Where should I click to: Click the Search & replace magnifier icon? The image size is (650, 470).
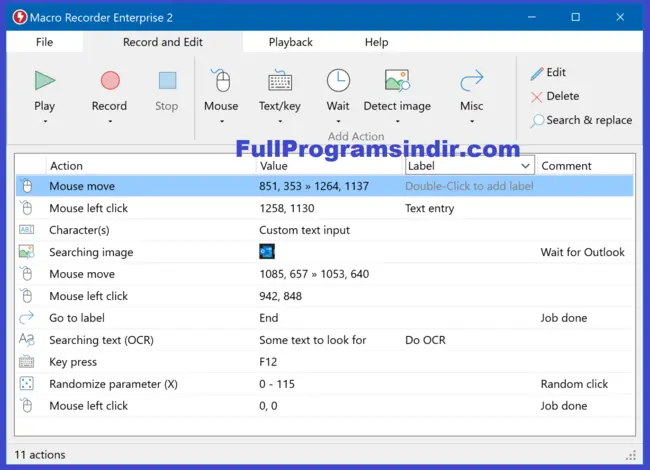[537, 121]
